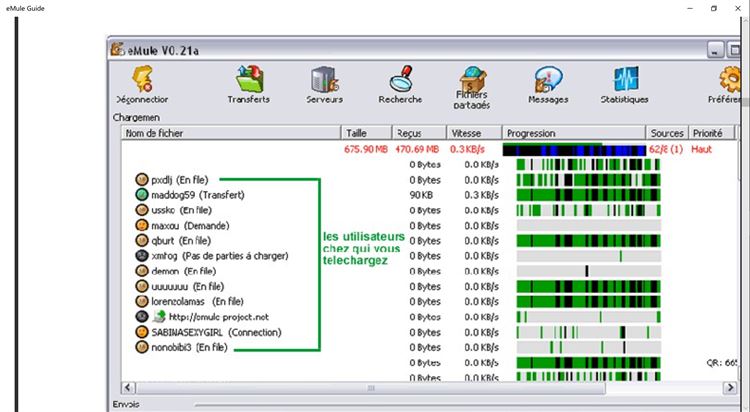Click the main file blue progress bar
The height and width of the screenshot is (412, 750).
(x=574, y=150)
